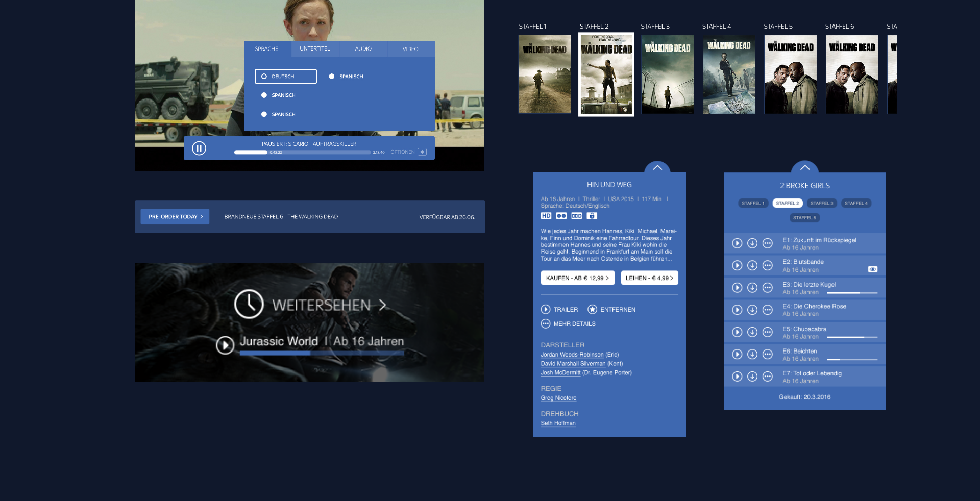Viewport: 980px width, 501px height.
Task: Collapse the 2 Broke Girls panel
Action: 805,167
